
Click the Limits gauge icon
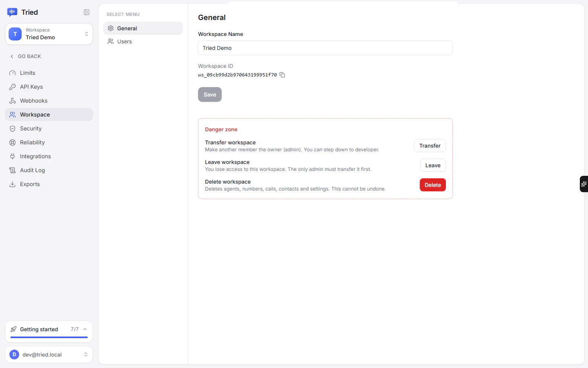pyautogui.click(x=13, y=73)
